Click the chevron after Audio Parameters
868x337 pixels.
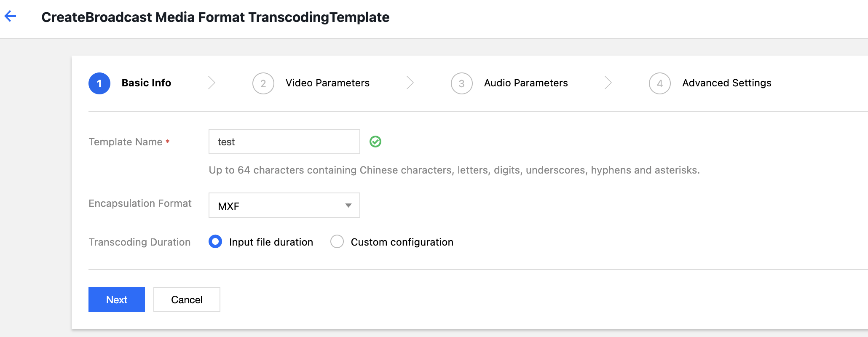(608, 83)
